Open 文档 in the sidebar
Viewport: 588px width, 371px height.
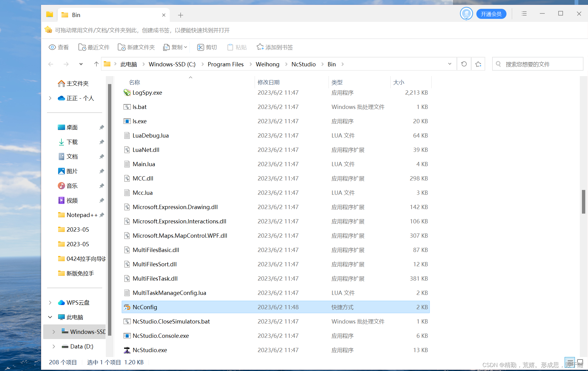coord(68,156)
